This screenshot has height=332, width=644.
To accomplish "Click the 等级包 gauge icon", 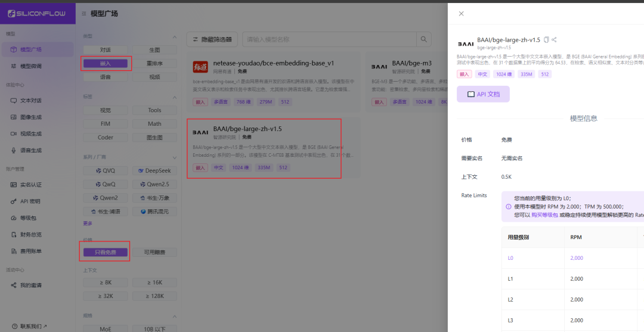I will tap(14, 218).
